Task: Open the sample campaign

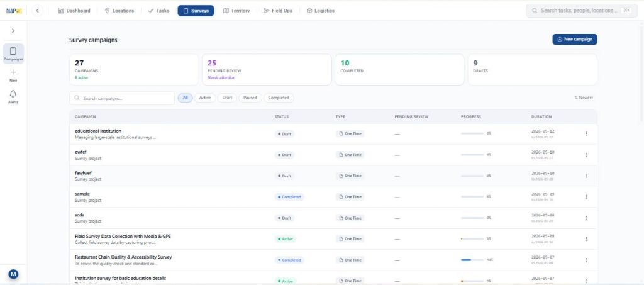Action: tap(82, 194)
